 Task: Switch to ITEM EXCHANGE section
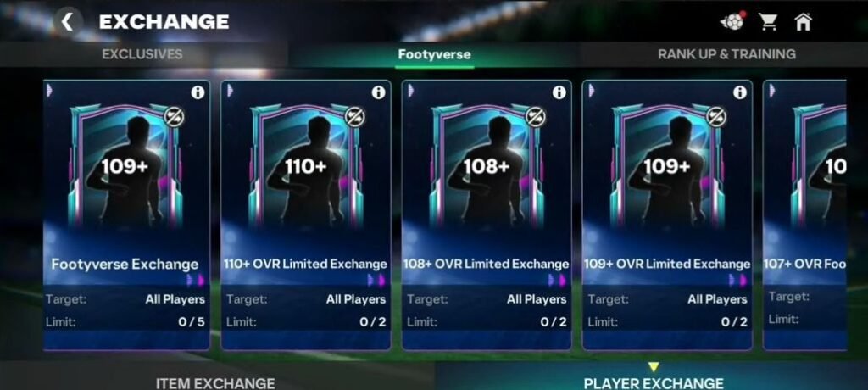click(216, 382)
